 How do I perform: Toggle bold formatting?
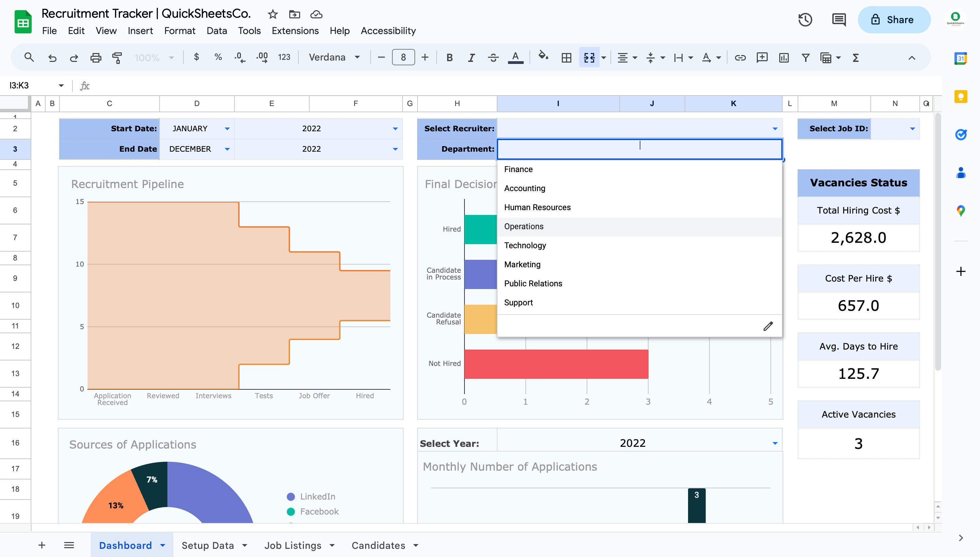[x=450, y=57]
